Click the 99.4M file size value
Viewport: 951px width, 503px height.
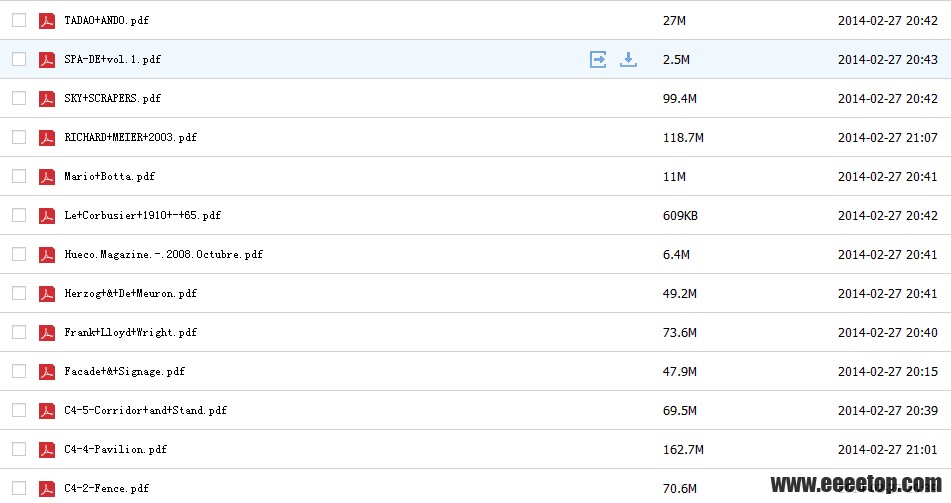pyautogui.click(x=679, y=98)
